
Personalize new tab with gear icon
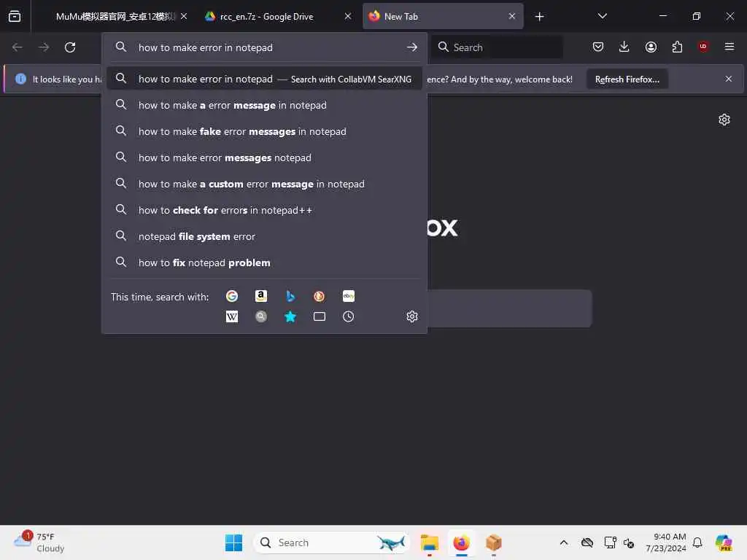724,120
